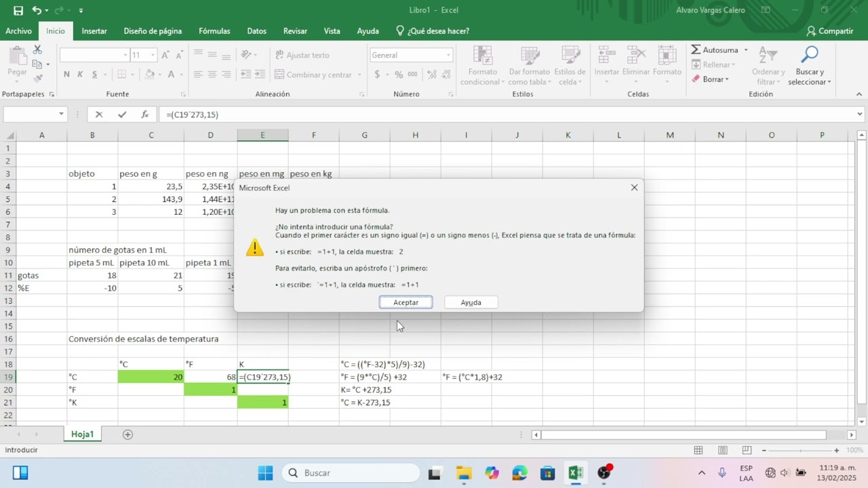Undo the last action

pos(37,10)
